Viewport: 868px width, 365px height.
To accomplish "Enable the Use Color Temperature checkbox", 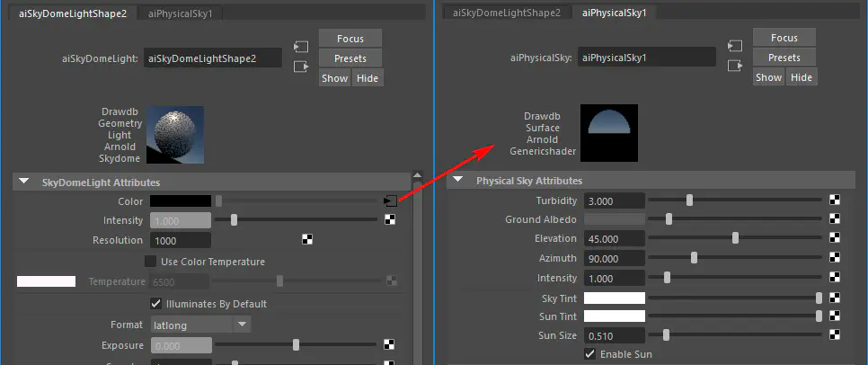I will pos(151,262).
